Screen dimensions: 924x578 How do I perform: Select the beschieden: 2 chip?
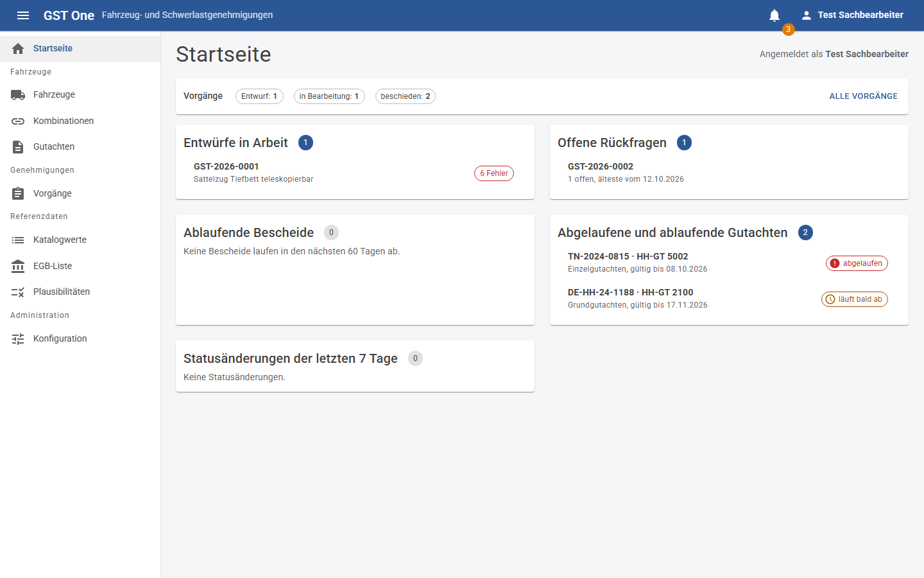[x=406, y=96]
